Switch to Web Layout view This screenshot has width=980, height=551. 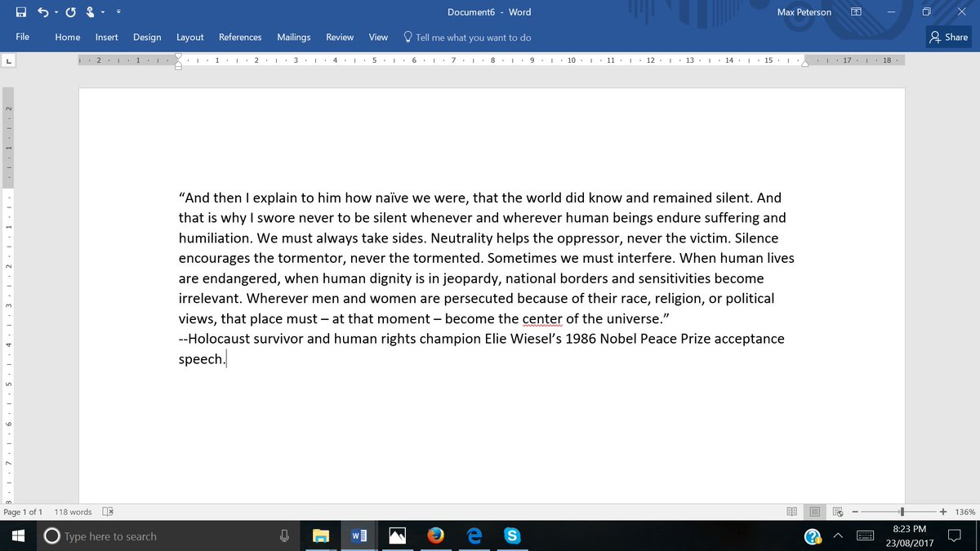tap(837, 512)
